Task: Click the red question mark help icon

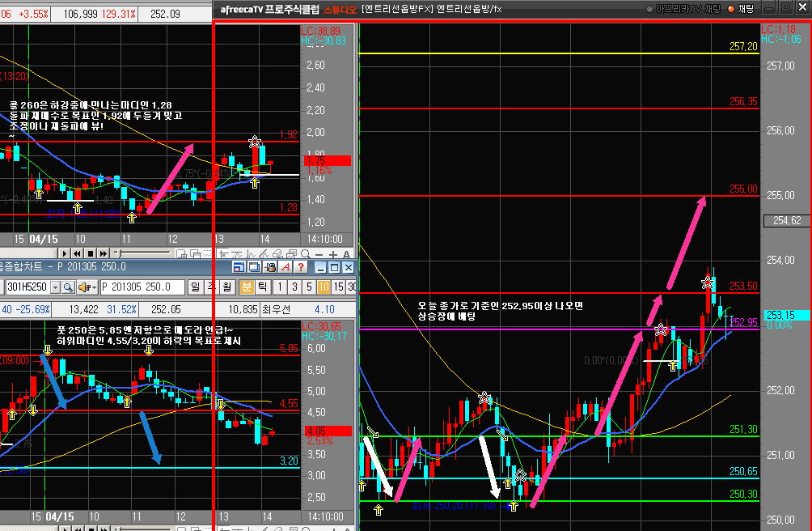Action: (x=302, y=267)
